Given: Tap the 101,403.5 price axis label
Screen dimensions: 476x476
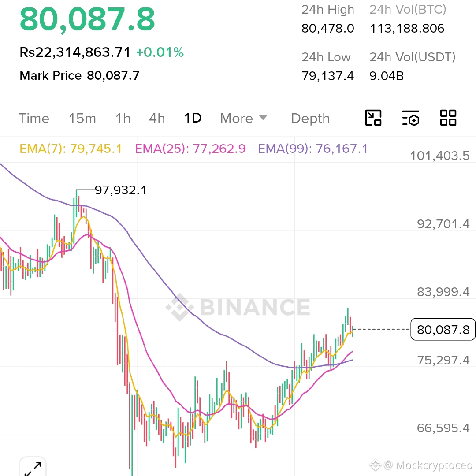Looking at the screenshot, I should click(x=440, y=156).
